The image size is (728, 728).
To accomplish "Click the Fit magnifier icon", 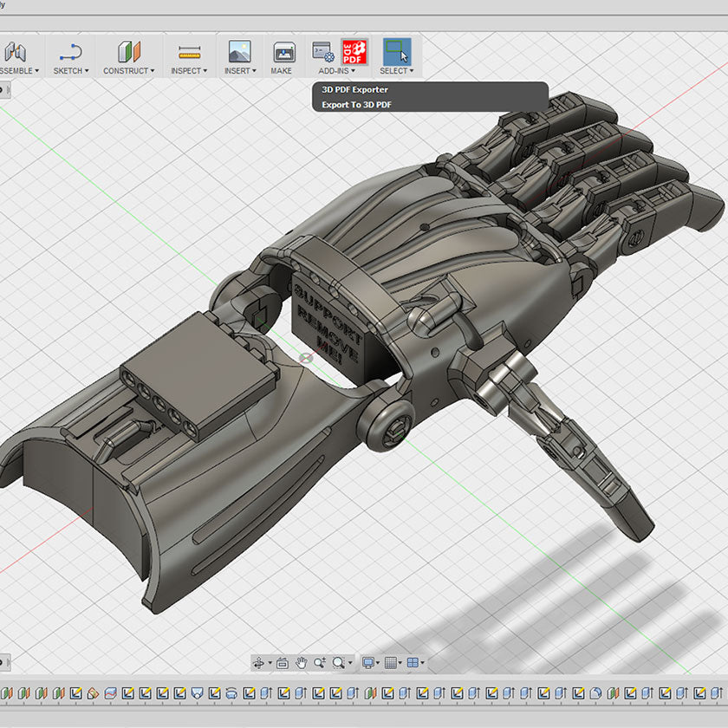I will coord(338,663).
